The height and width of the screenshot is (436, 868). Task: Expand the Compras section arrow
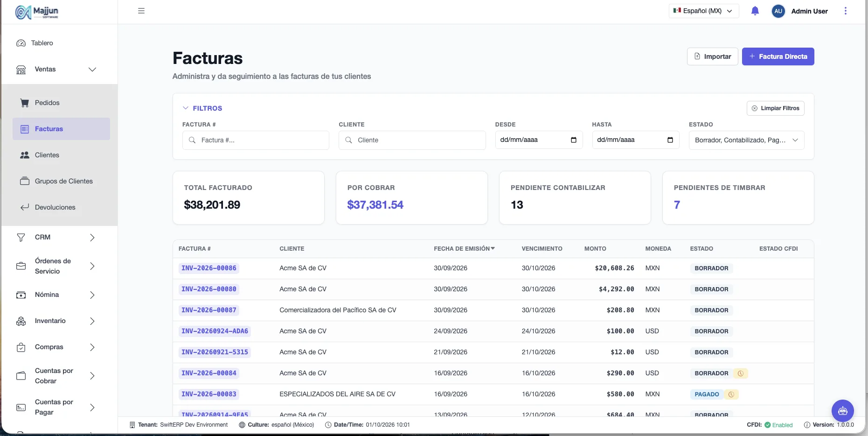[x=92, y=347]
